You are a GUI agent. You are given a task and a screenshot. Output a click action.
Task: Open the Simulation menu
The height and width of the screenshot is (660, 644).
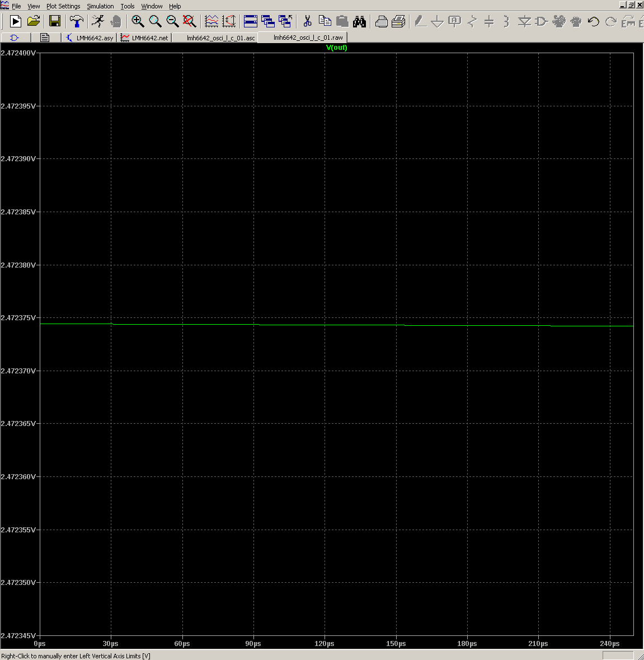[x=100, y=6]
